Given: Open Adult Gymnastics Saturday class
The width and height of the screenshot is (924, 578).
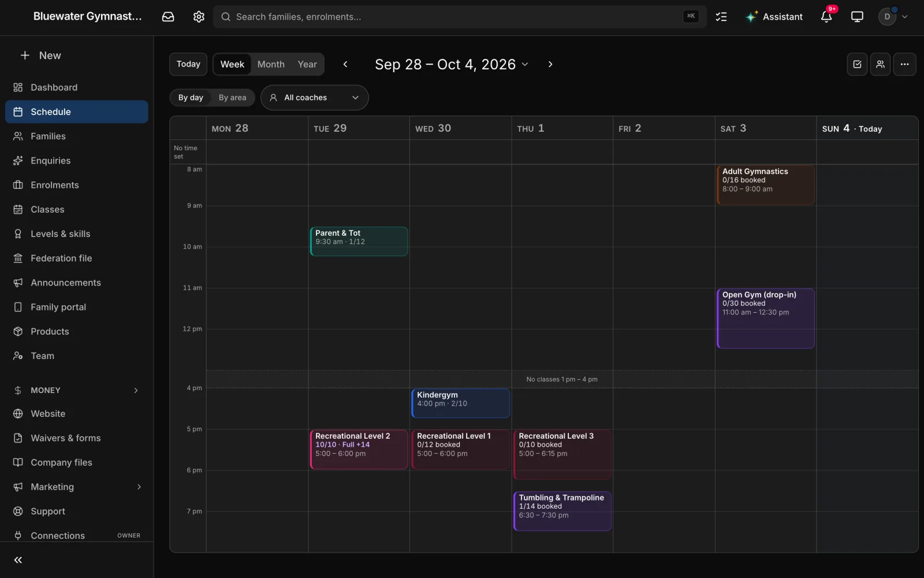Looking at the screenshot, I should [766, 185].
